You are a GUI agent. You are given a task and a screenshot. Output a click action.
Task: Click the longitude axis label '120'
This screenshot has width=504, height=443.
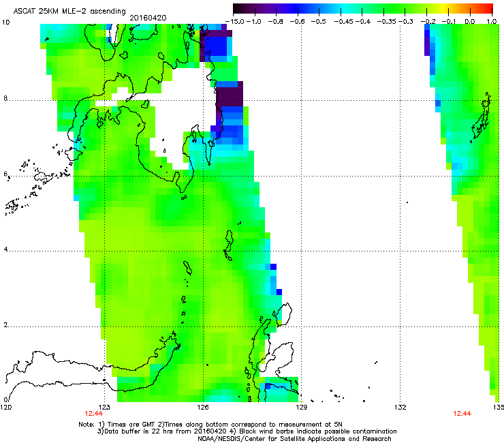tap(6, 408)
